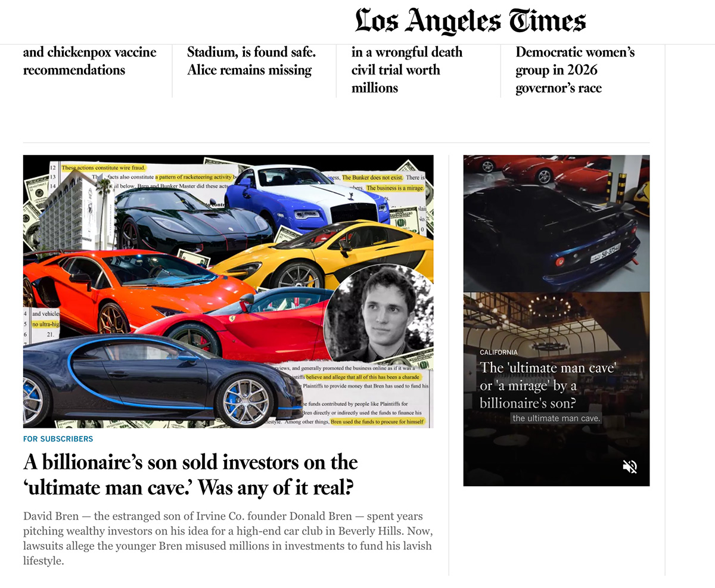
Task: Open the chickenpox vaccine recommendations story
Action: coord(89,61)
